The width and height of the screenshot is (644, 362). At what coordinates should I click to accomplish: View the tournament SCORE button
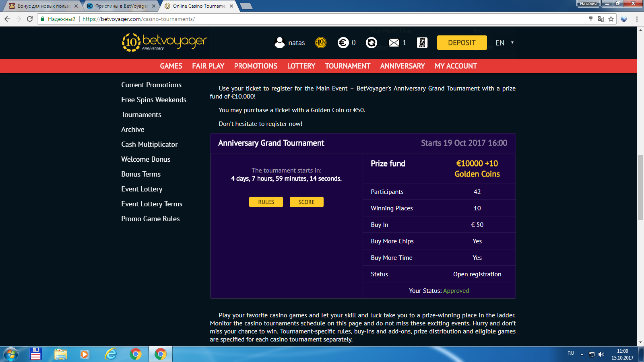pyautogui.click(x=306, y=202)
